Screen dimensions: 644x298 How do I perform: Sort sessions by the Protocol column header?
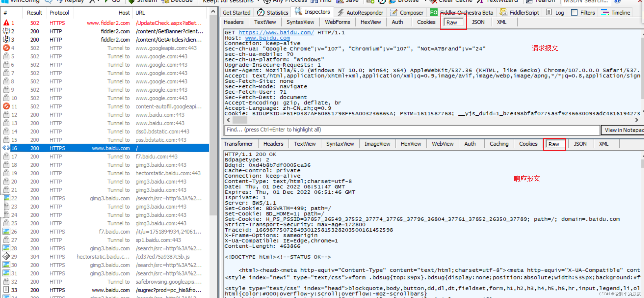(59, 13)
